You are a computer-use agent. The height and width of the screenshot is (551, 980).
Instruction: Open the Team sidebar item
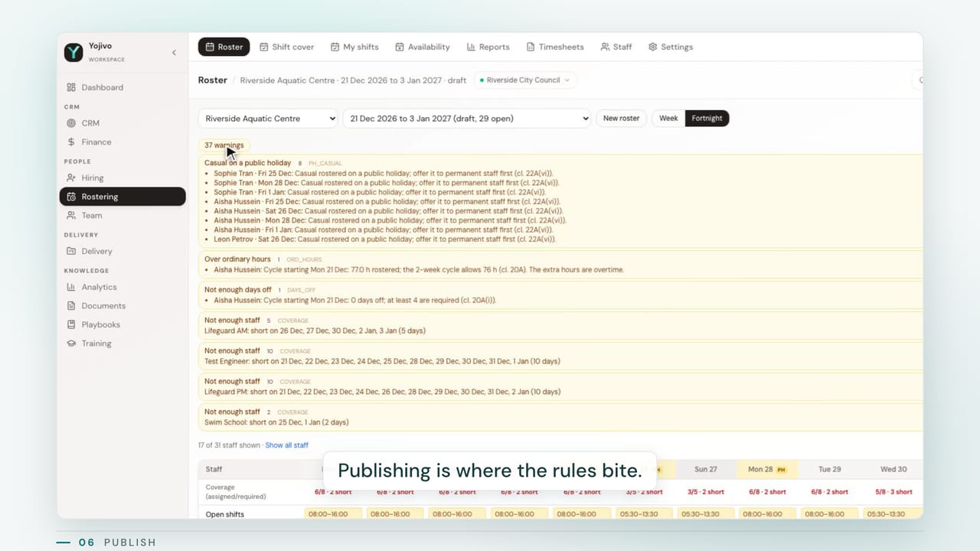[92, 215]
